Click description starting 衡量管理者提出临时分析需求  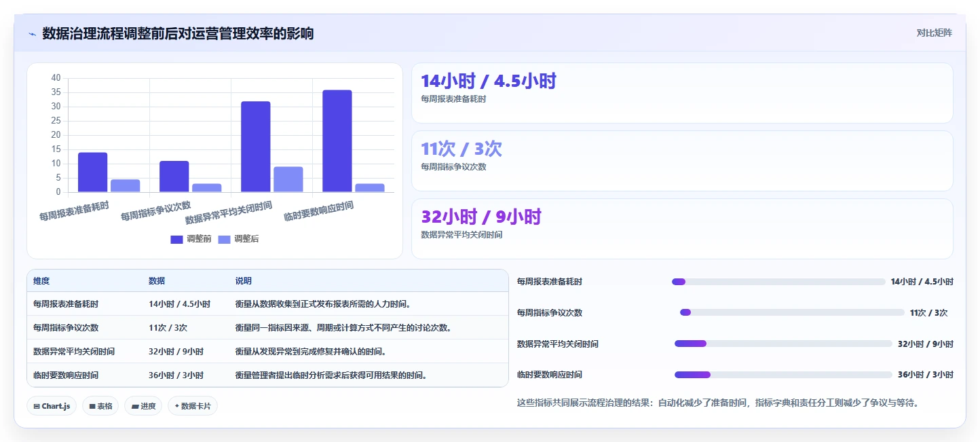pyautogui.click(x=332, y=375)
